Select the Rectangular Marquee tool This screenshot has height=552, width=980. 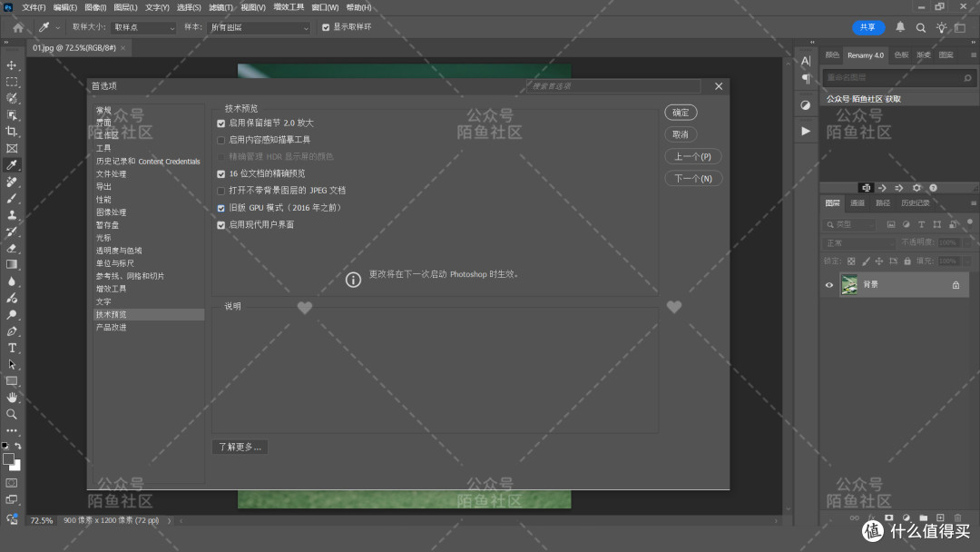click(x=11, y=82)
